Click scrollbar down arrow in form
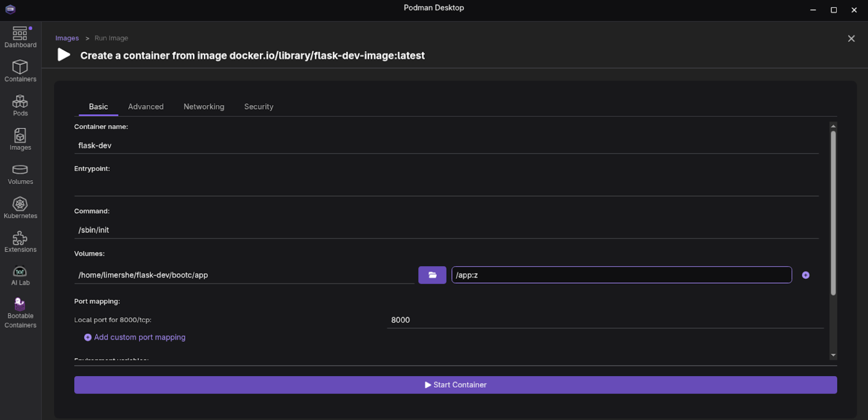Screen dimensions: 868x420 click(833, 355)
